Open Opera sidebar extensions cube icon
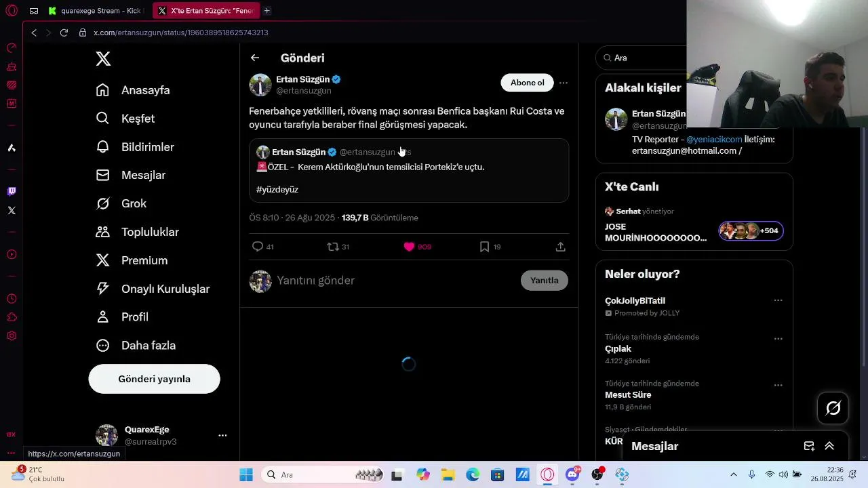 12,317
